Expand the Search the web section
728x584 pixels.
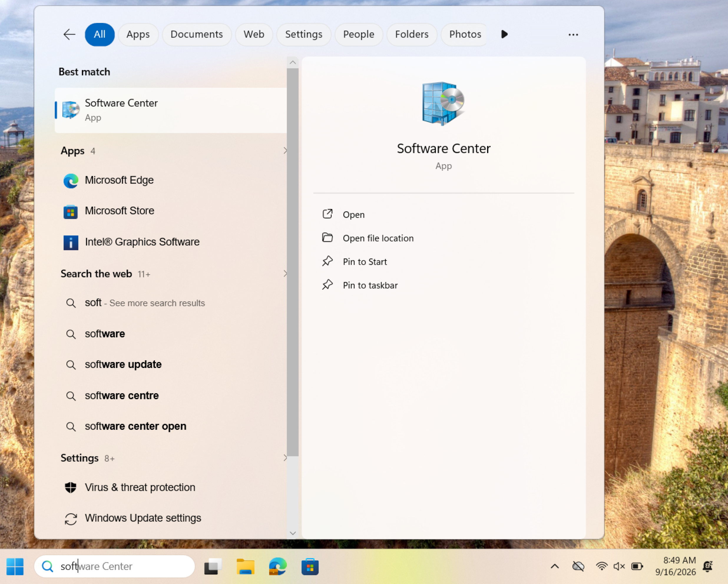coord(285,273)
